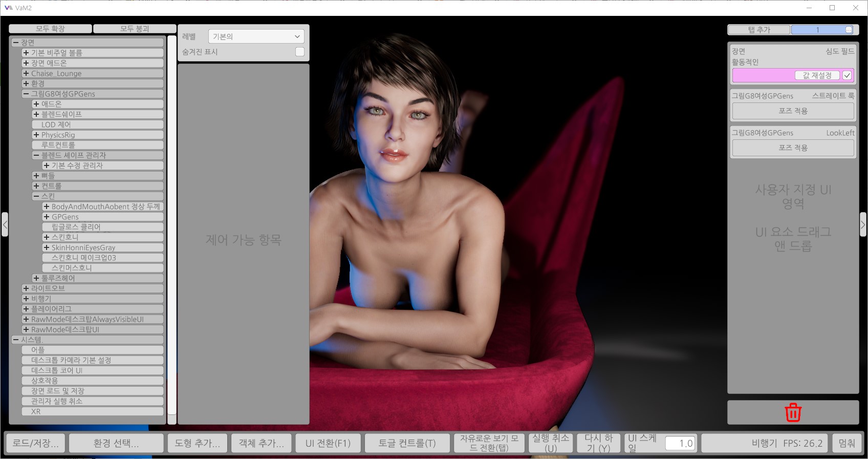Toggle the 숨겨진 표시 checkbox
The width and height of the screenshot is (868, 459).
point(300,52)
